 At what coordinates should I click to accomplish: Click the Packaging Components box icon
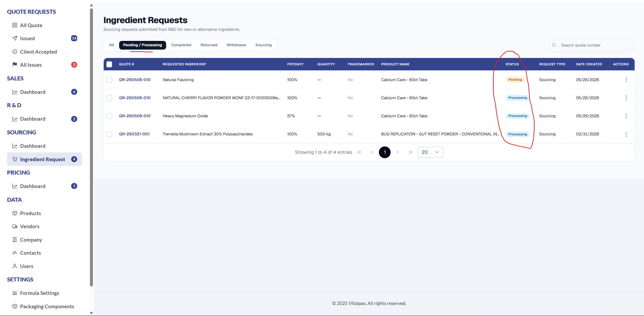click(x=15, y=306)
